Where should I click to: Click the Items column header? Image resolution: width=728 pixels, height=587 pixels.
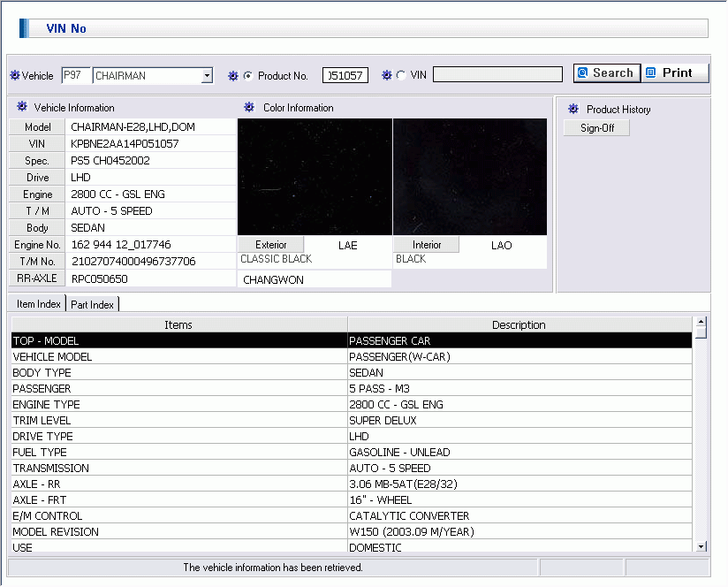pos(178,324)
